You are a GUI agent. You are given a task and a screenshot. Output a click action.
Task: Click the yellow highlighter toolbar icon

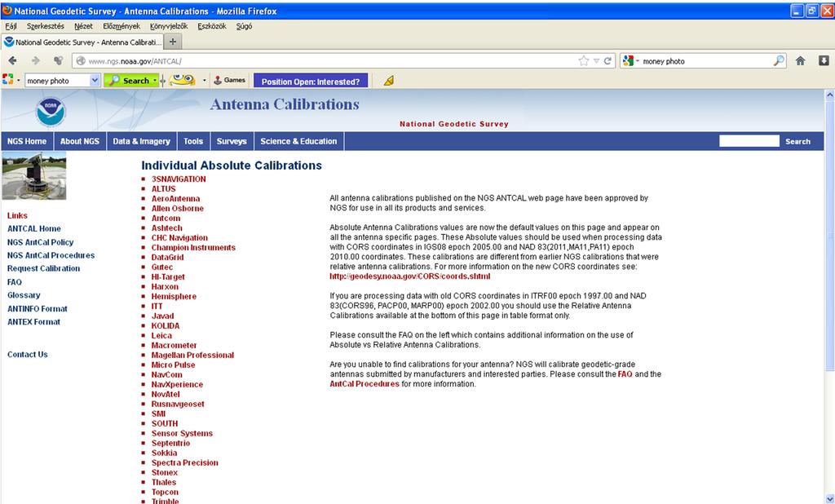389,81
